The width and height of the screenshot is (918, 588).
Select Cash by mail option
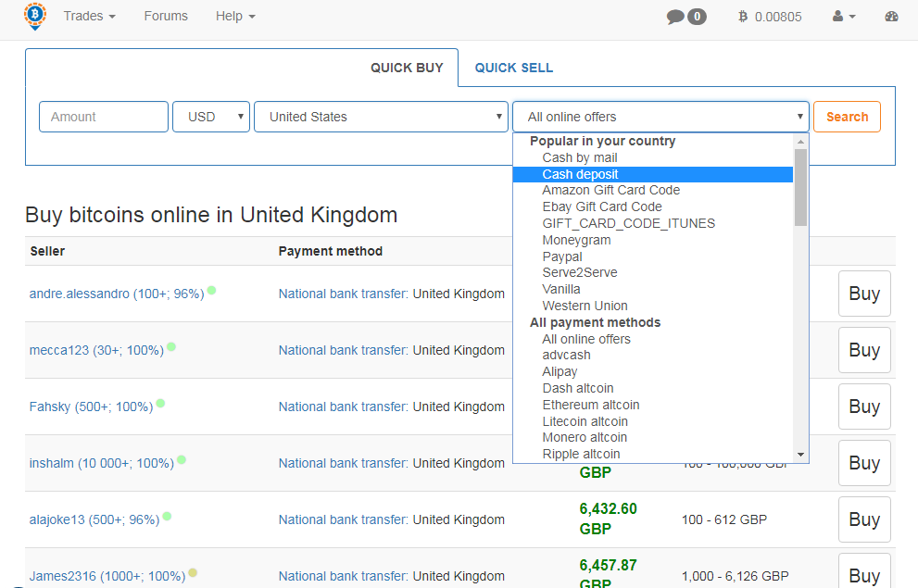pos(653,158)
